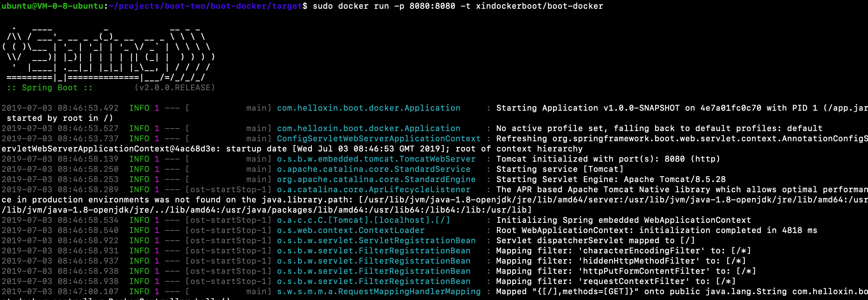Click 'Mapped "{[/],methods=[GET]}"' message

tap(568, 292)
